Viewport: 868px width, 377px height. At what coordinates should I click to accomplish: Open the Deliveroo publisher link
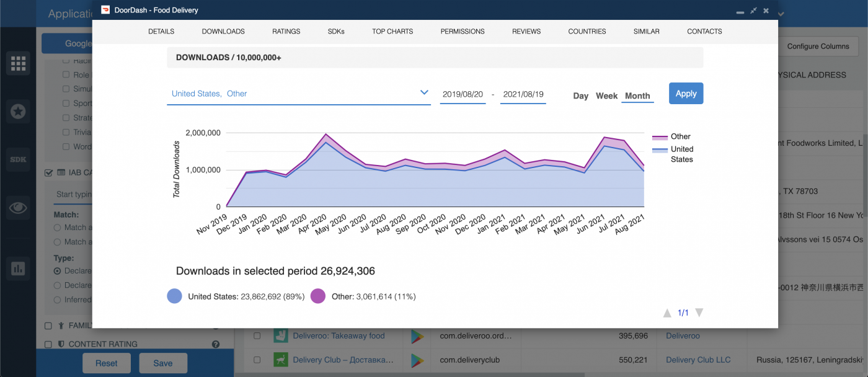683,336
